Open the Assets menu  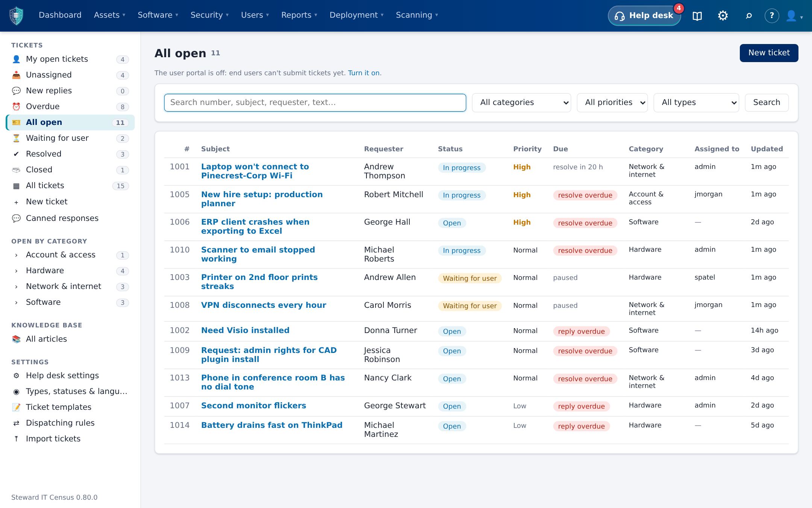pos(109,15)
